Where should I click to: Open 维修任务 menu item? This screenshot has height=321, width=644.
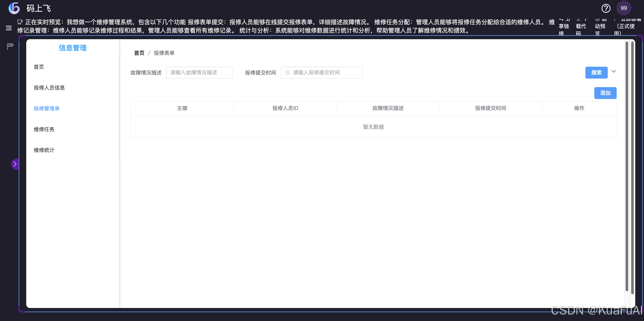44,129
